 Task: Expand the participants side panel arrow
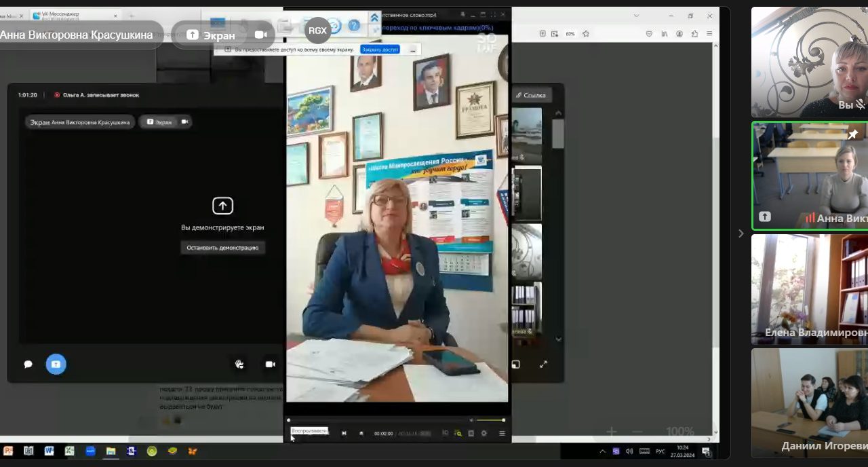741,233
